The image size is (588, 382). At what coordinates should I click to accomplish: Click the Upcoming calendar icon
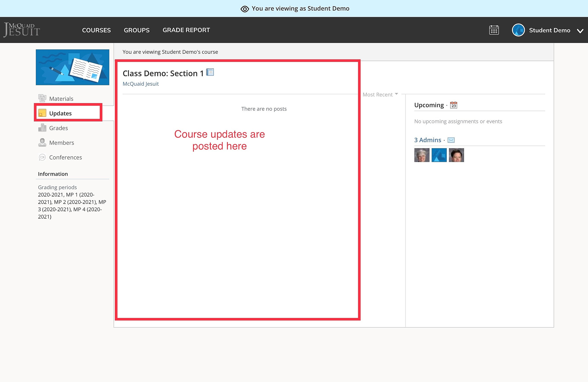[454, 105]
